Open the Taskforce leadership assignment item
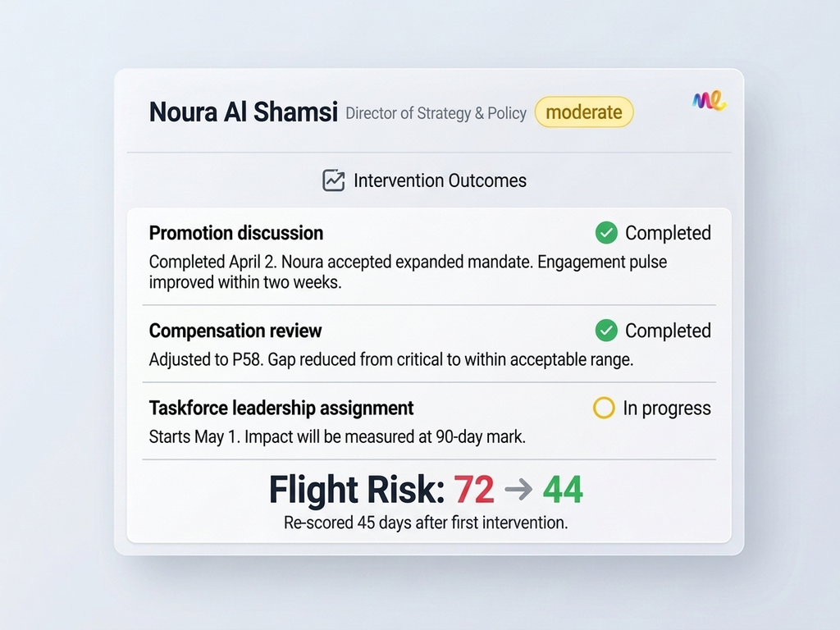The width and height of the screenshot is (840, 630). pyautogui.click(x=281, y=409)
